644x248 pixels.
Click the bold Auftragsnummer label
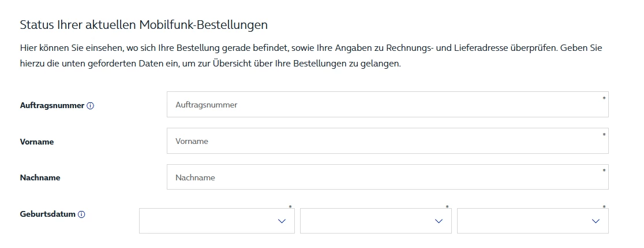pyautogui.click(x=52, y=106)
